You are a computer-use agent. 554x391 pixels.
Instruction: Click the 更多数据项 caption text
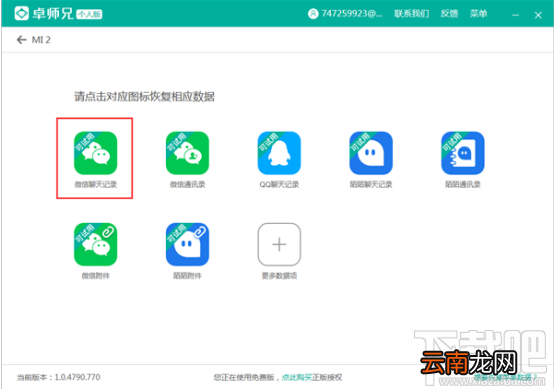[279, 276]
